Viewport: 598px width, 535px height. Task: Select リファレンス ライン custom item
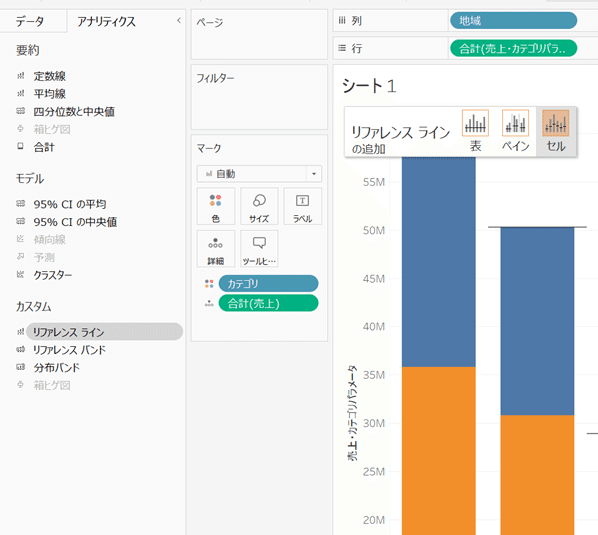click(x=104, y=332)
